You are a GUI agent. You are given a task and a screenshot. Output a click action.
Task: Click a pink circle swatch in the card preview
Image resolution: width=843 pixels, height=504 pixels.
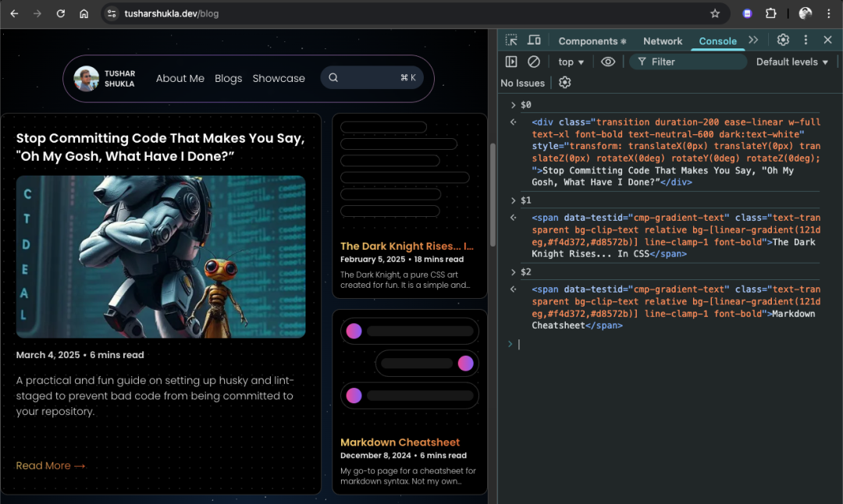[x=354, y=331]
